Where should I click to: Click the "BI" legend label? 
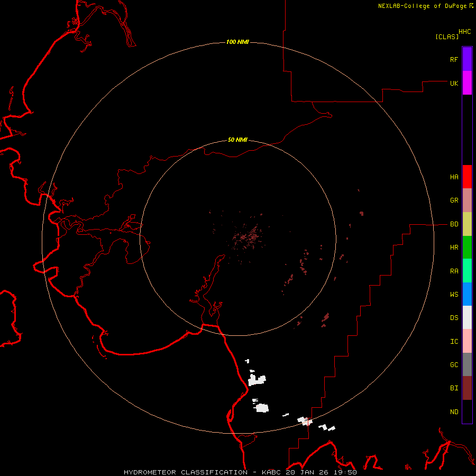[454, 388]
